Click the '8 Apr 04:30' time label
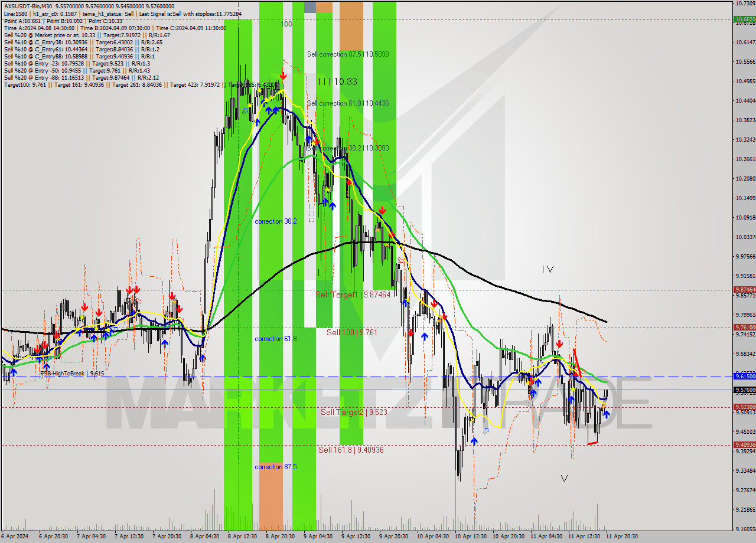The image size is (756, 543). 204,537
